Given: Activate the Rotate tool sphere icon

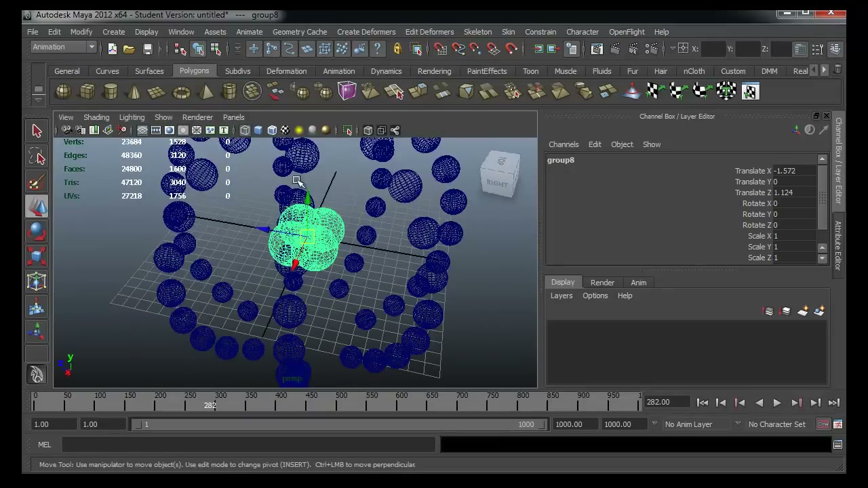Looking at the screenshot, I should [37, 232].
